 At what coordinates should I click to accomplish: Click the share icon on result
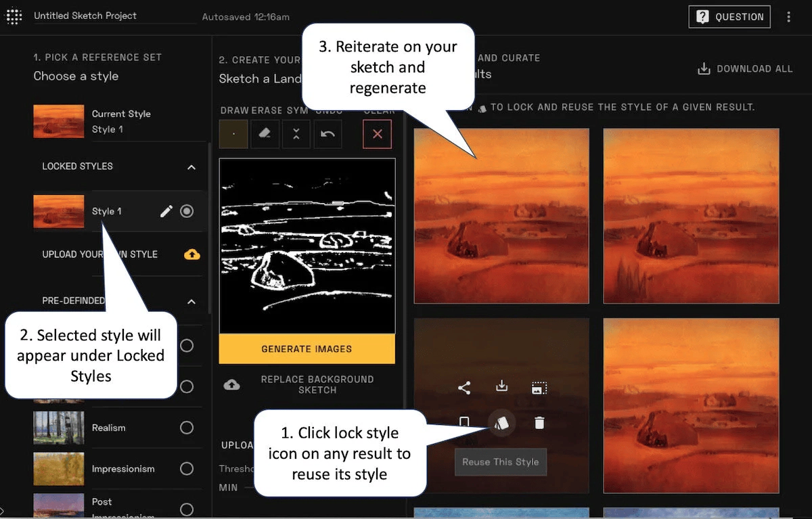[x=464, y=388]
